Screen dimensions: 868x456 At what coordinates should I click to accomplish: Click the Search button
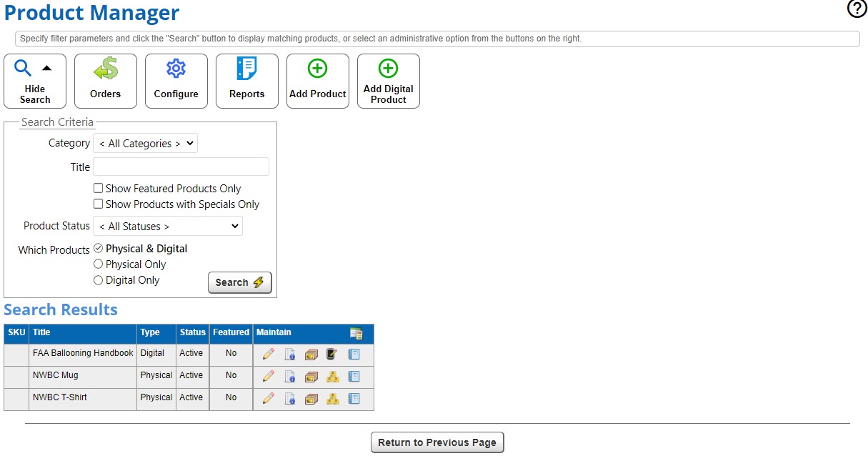(x=239, y=282)
